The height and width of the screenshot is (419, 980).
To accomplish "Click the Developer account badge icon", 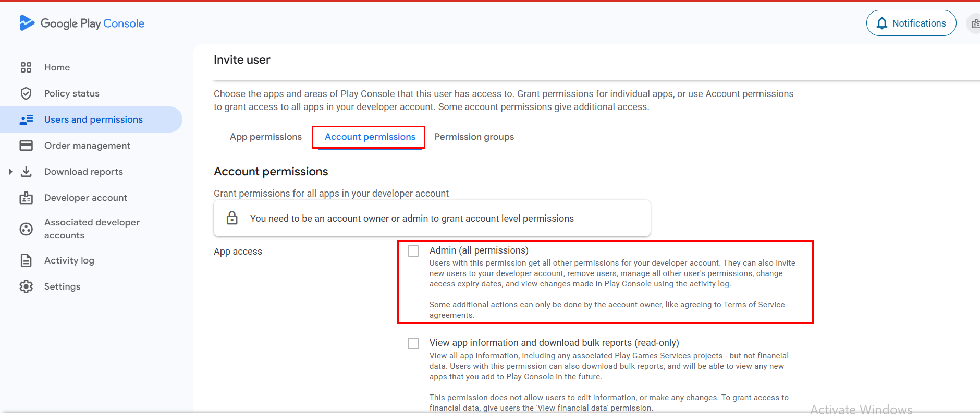I will (26, 198).
